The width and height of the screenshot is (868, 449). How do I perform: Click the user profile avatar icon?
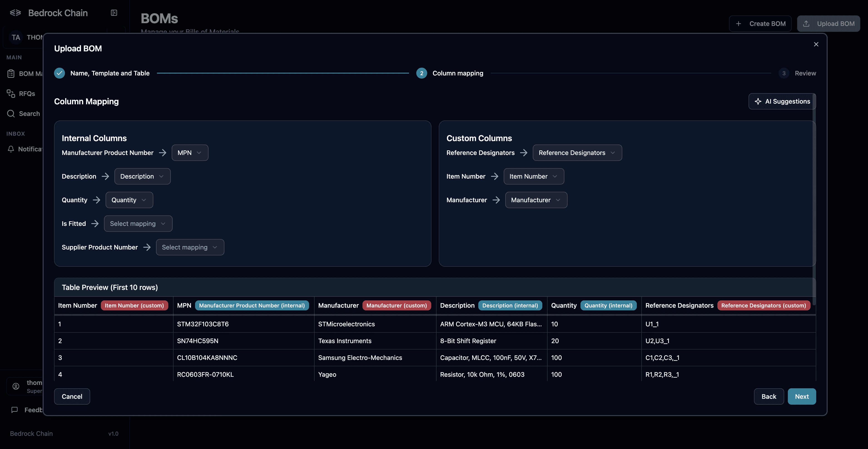click(x=16, y=386)
